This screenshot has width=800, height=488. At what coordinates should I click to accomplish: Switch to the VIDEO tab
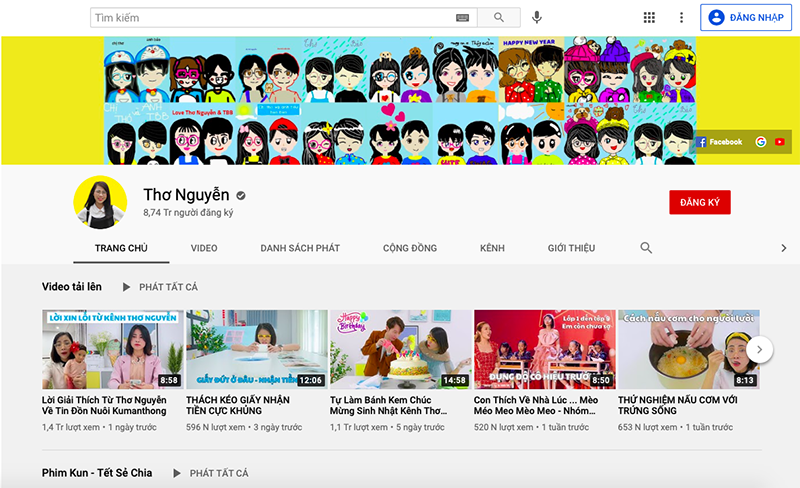[x=204, y=248]
